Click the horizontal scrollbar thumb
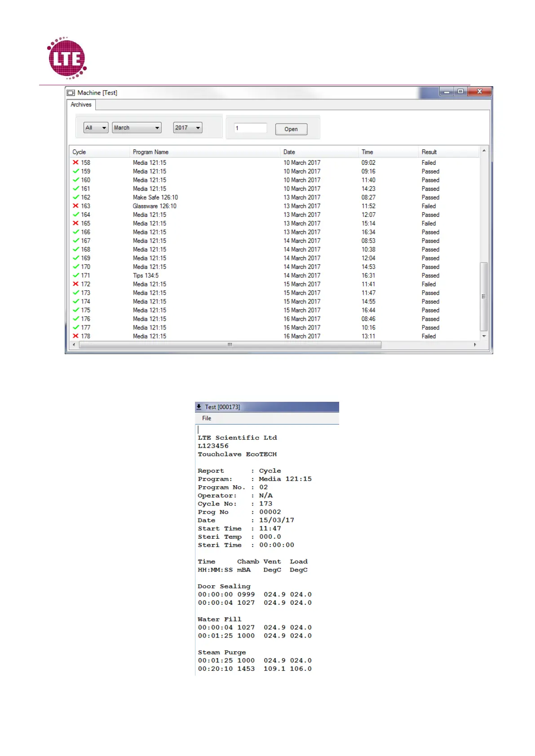535x756 pixels. 230,345
